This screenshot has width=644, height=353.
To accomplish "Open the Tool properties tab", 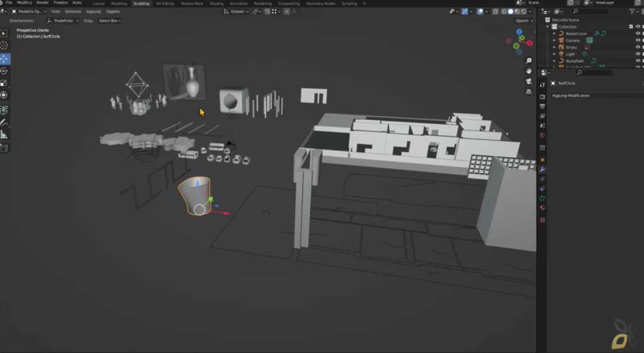I will (543, 85).
